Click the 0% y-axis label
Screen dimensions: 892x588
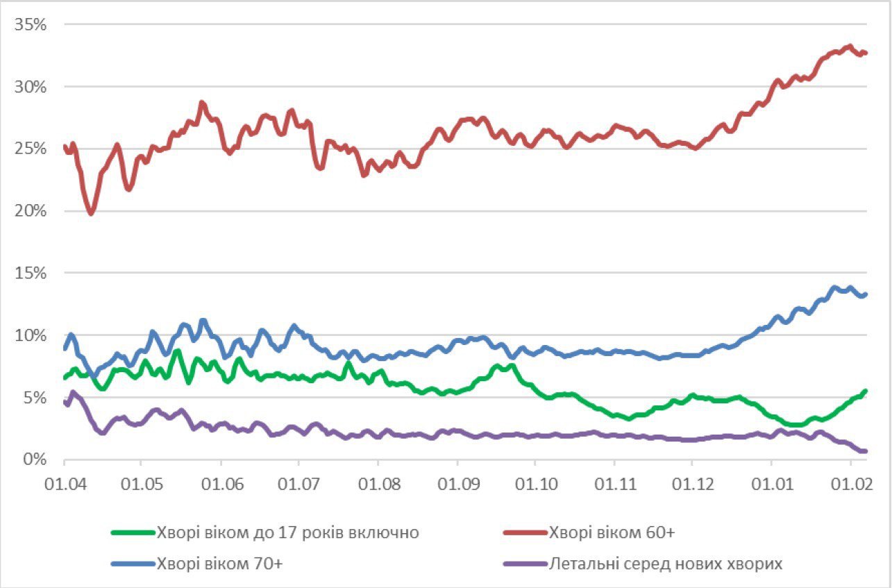pos(35,460)
